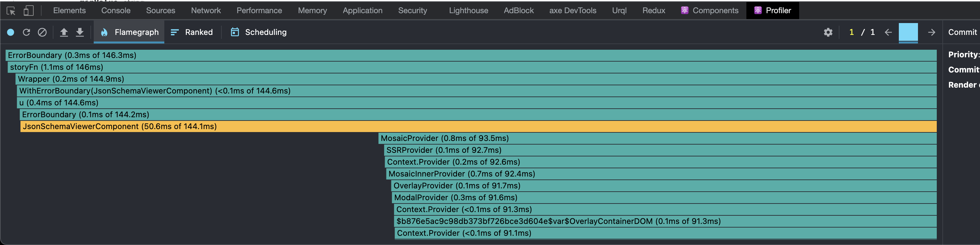Image resolution: width=980 pixels, height=245 pixels.
Task: Open the Security panel
Action: [412, 11]
